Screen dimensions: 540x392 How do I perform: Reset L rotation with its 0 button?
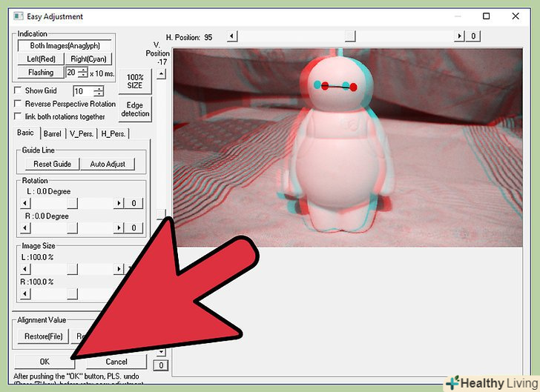(134, 203)
